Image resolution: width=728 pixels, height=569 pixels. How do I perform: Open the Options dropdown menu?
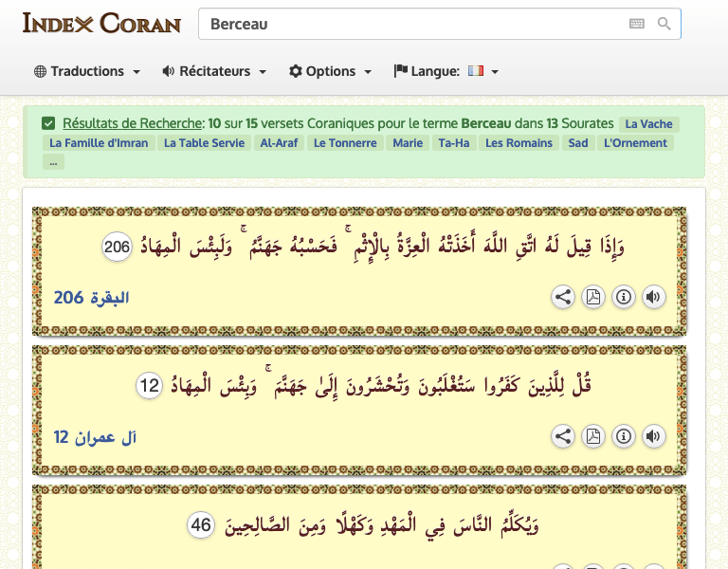330,71
